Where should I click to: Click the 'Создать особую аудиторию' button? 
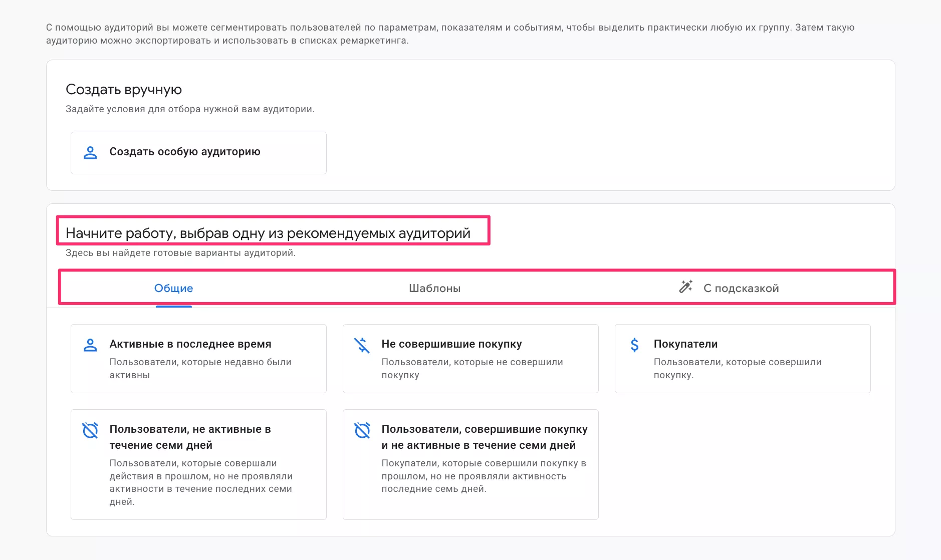198,152
